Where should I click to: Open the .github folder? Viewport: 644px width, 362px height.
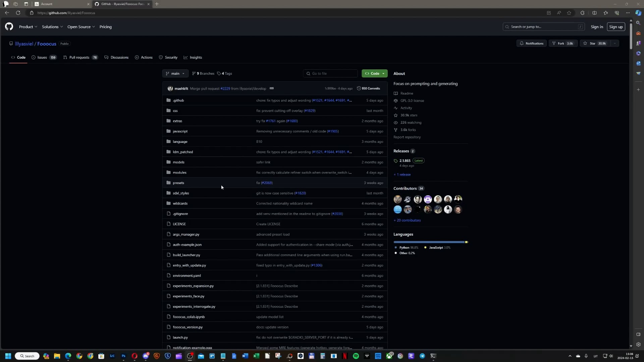(178, 100)
